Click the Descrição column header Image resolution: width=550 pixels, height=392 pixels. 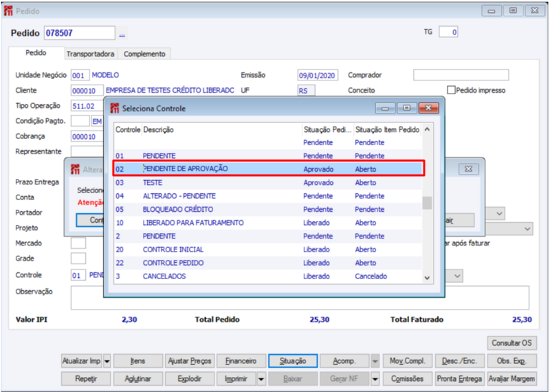click(221, 129)
